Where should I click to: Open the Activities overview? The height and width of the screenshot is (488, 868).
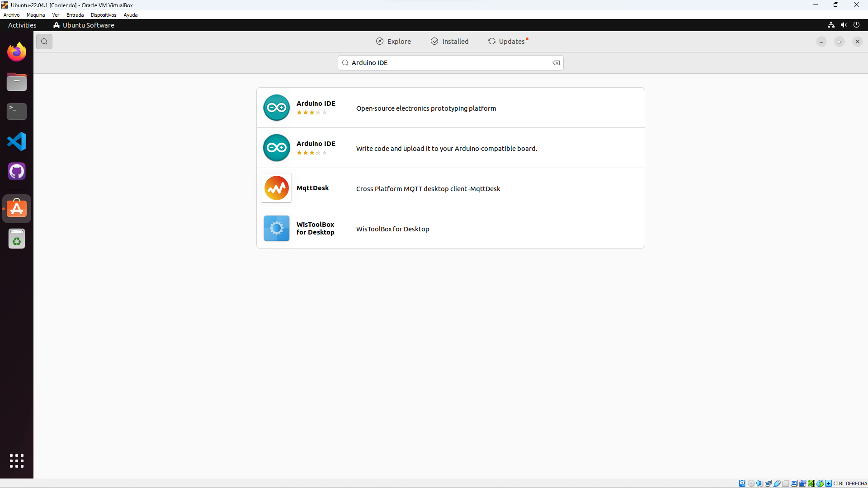(22, 25)
